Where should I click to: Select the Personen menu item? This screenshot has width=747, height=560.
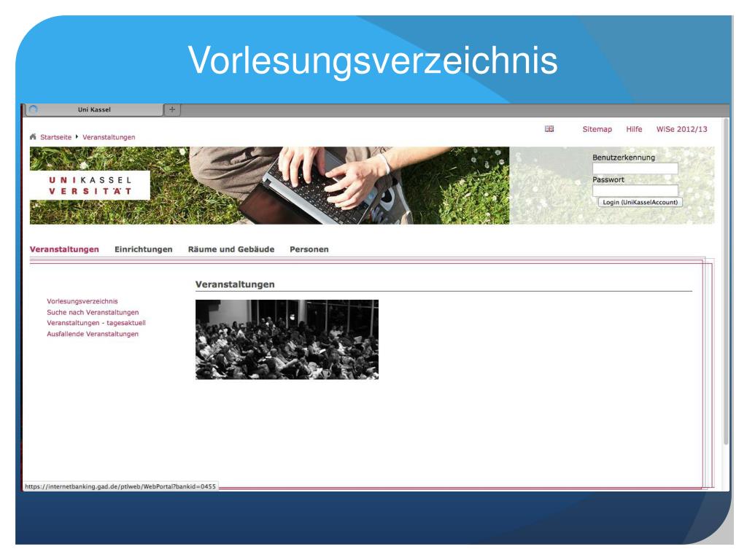pyautogui.click(x=309, y=249)
